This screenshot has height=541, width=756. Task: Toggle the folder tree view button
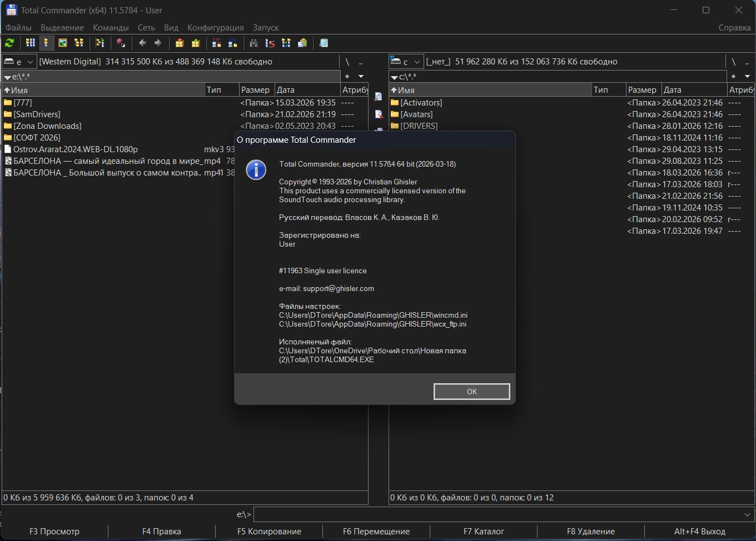pyautogui.click(x=79, y=43)
